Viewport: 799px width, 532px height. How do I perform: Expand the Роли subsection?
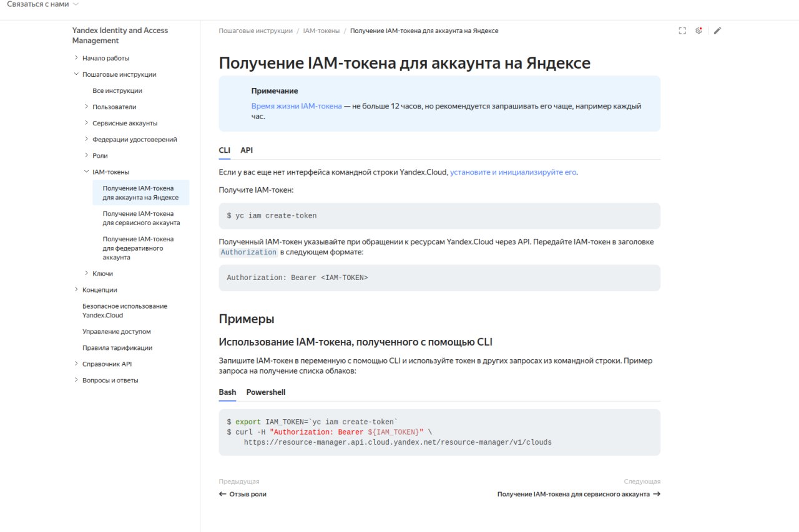pyautogui.click(x=87, y=155)
